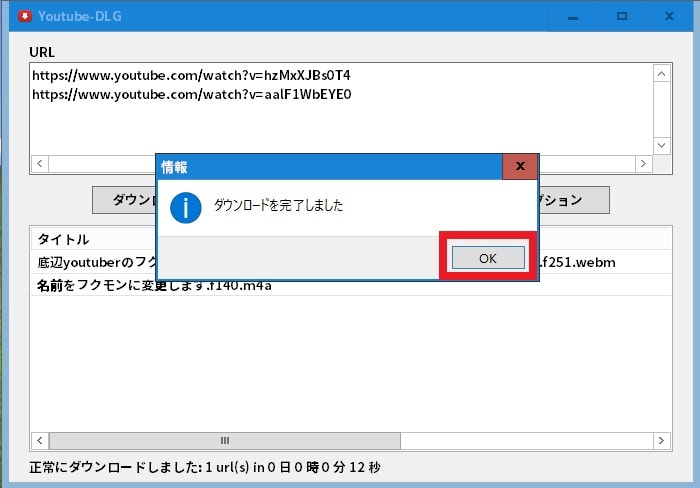Click the ダウンロード button
Screen dimensions: 700x488
pos(125,200)
